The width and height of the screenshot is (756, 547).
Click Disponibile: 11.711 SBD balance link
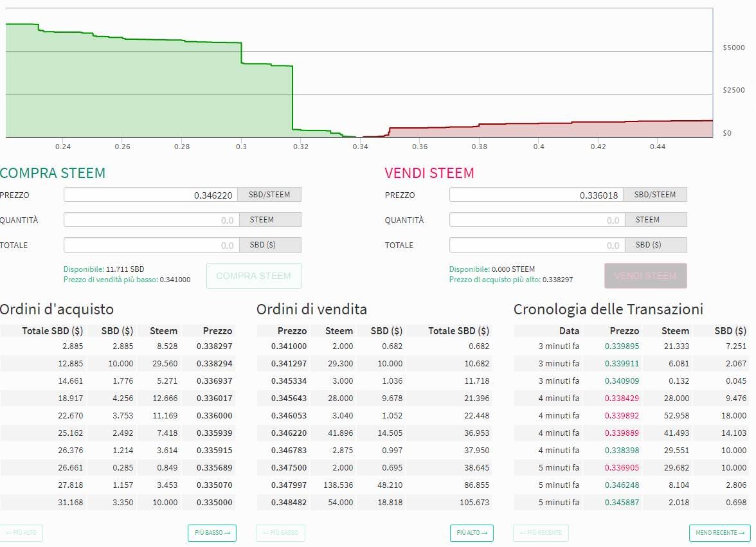[104, 269]
